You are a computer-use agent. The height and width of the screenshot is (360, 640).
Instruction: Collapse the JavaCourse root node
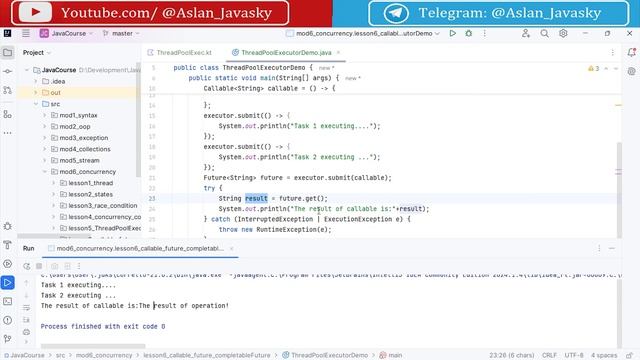pos(27,70)
